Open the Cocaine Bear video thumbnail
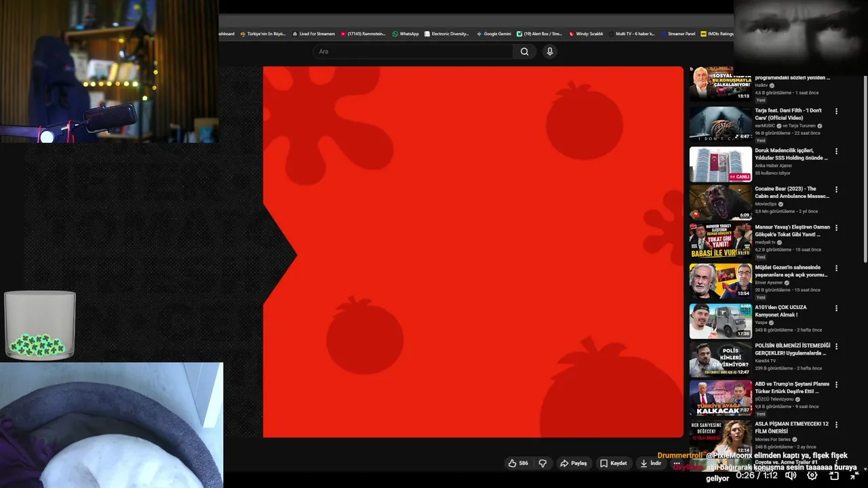This screenshot has width=868, height=488. (721, 202)
